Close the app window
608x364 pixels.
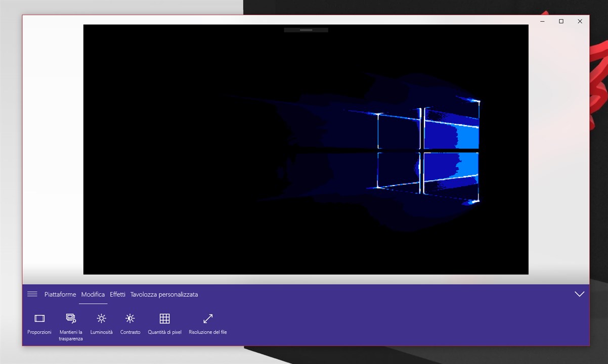580,21
